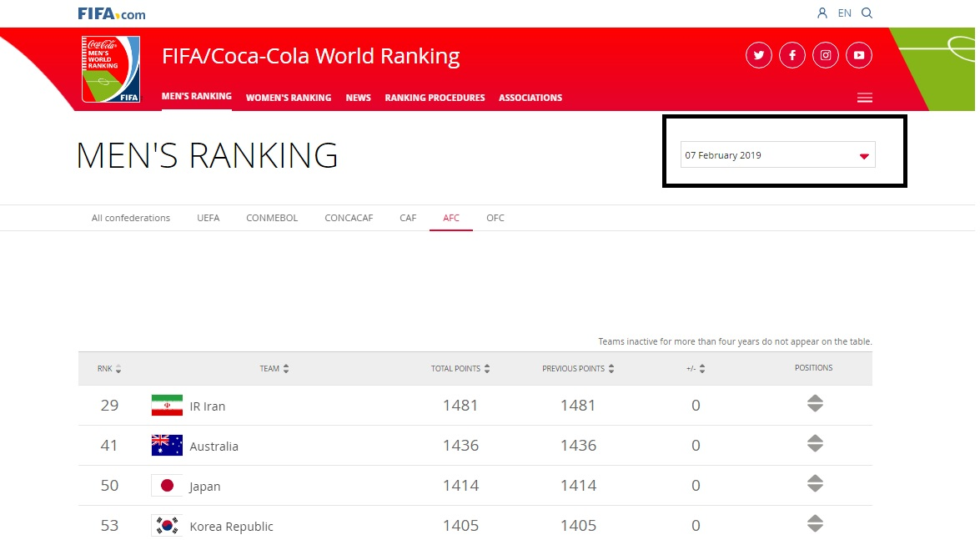The image size is (980, 540).
Task: Sort table by RNK column
Action: 109,369
